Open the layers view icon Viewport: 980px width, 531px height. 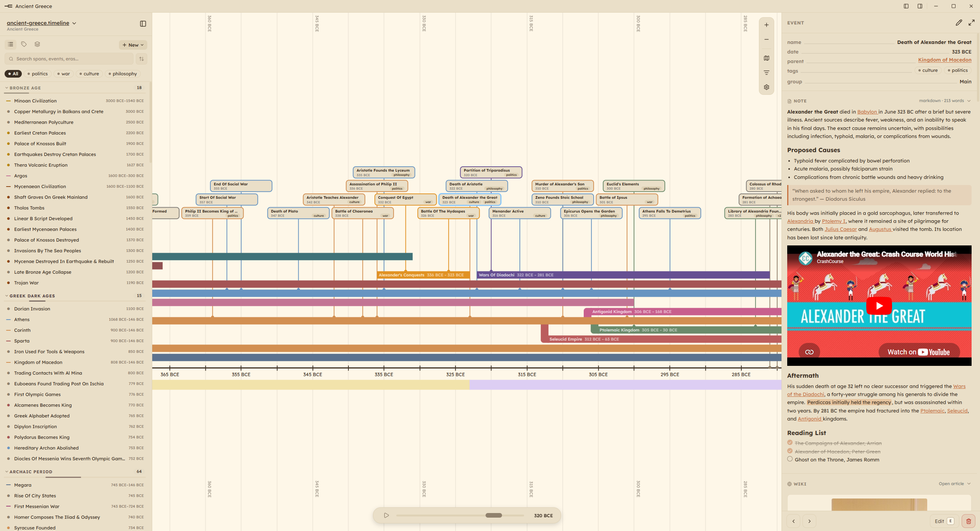(x=37, y=44)
